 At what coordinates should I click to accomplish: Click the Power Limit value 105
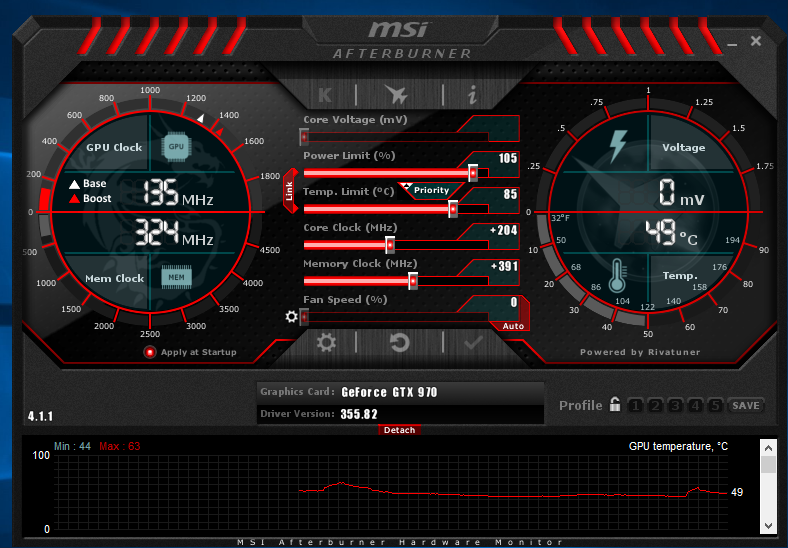click(508, 158)
